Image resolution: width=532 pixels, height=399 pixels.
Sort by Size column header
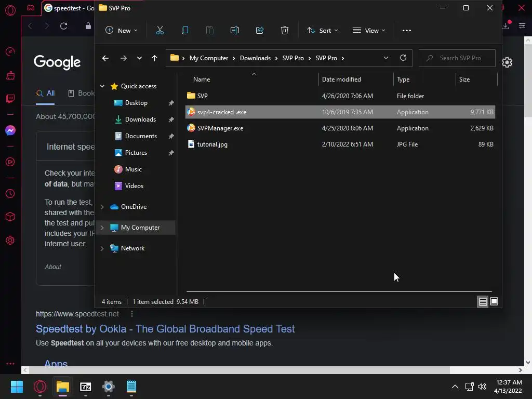point(464,79)
